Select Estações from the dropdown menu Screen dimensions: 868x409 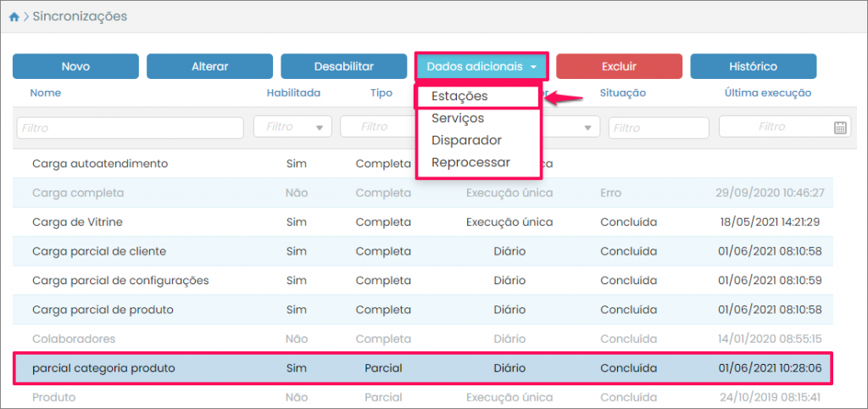[x=459, y=97]
